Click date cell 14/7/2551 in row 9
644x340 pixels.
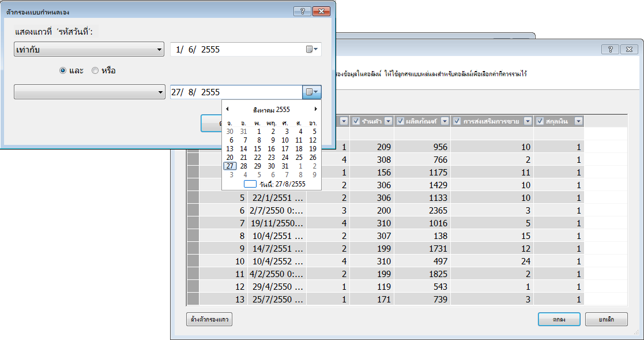coord(277,249)
